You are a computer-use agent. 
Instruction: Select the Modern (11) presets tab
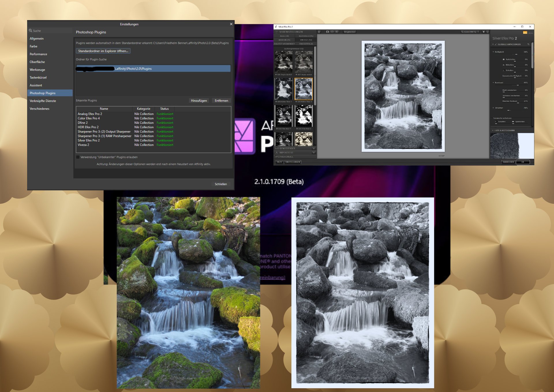(284, 40)
